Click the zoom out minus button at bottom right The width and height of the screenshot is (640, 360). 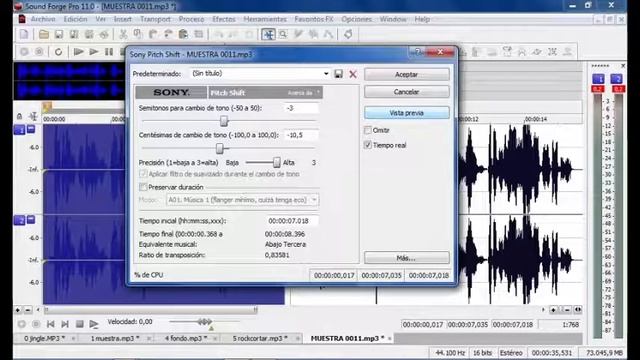click(567, 310)
